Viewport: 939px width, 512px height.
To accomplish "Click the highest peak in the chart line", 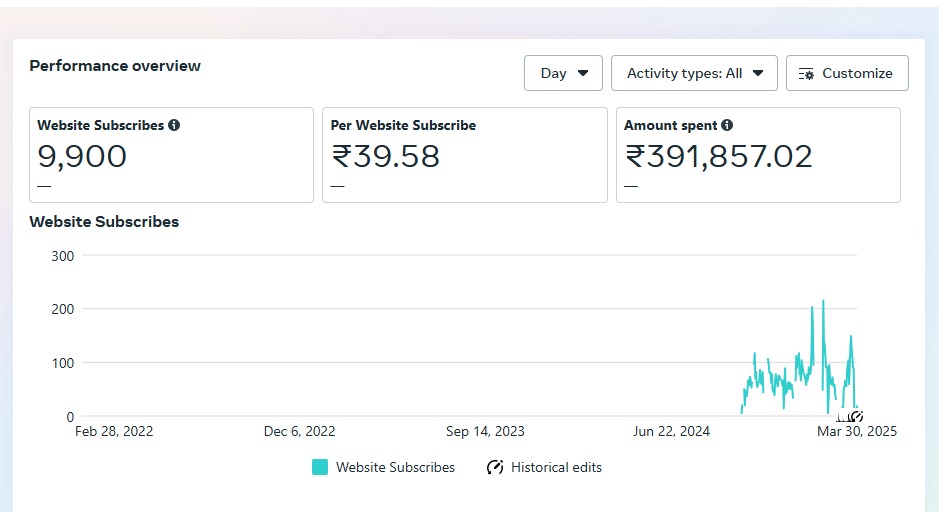I will pyautogui.click(x=823, y=301).
